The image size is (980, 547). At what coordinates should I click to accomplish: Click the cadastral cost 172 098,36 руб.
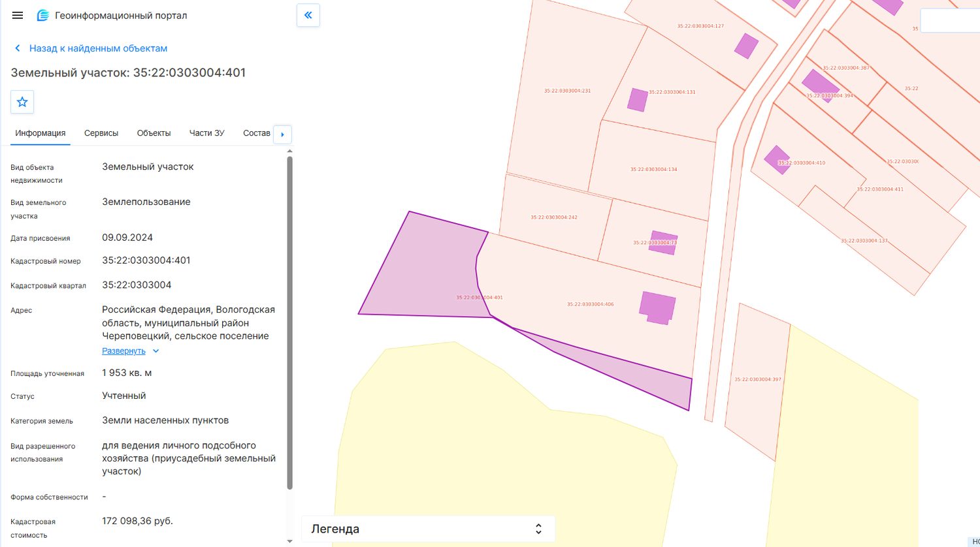coord(137,521)
